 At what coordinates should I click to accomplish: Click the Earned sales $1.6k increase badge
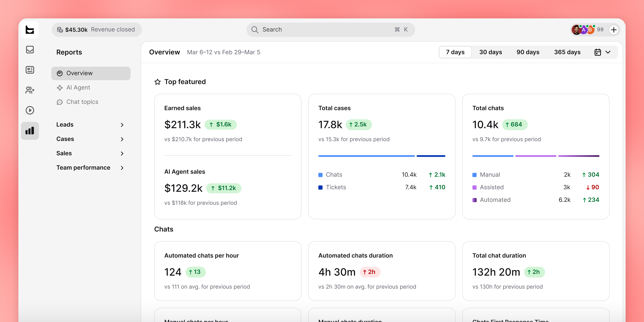point(221,125)
